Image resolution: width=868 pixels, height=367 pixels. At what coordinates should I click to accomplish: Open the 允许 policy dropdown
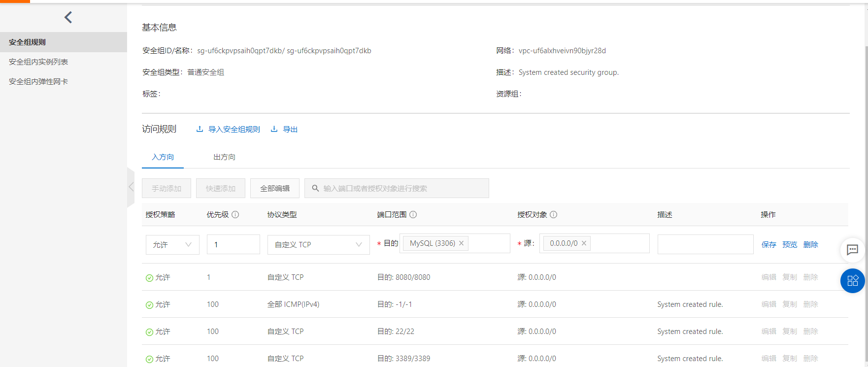click(x=172, y=245)
